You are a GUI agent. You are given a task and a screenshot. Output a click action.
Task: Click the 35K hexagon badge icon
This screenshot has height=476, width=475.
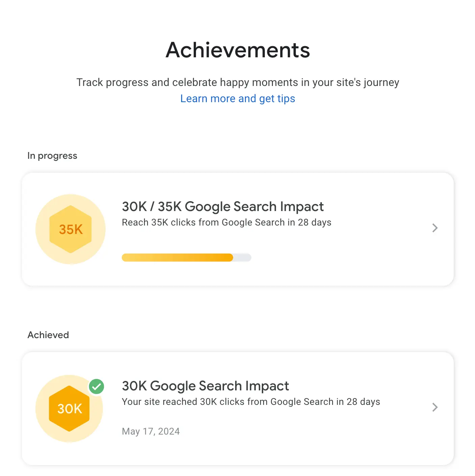71,229
